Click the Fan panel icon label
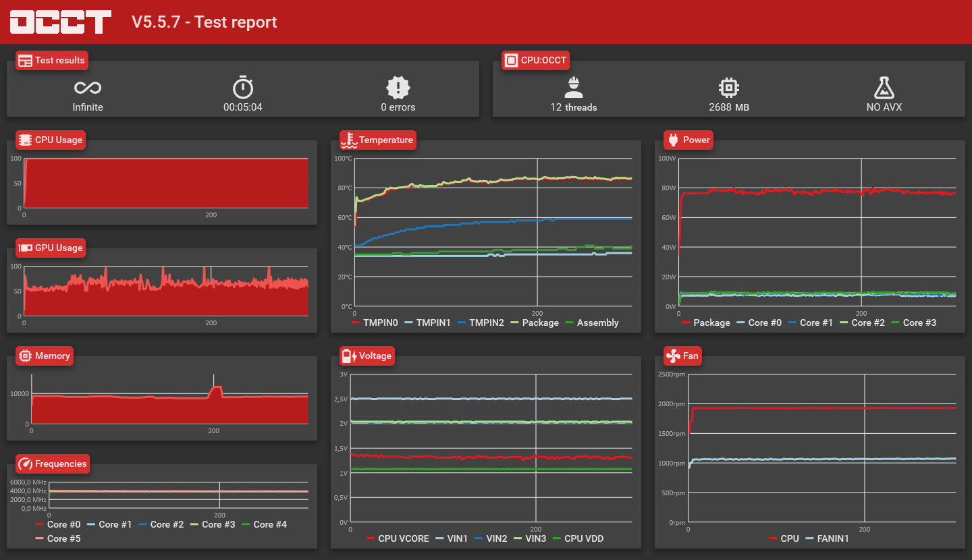 [x=682, y=356]
